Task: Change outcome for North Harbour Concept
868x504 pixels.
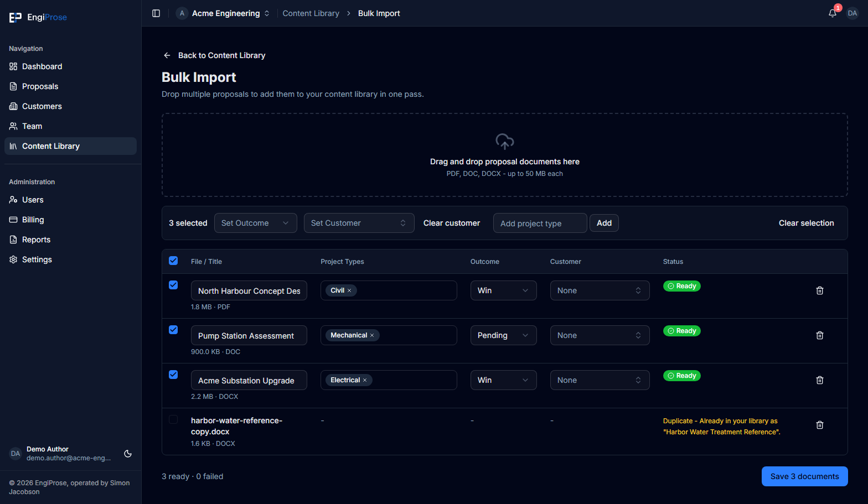Action: pyautogui.click(x=504, y=290)
